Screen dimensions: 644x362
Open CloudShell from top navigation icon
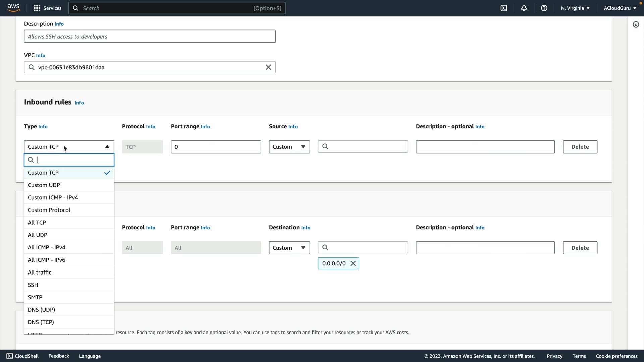[504, 8]
